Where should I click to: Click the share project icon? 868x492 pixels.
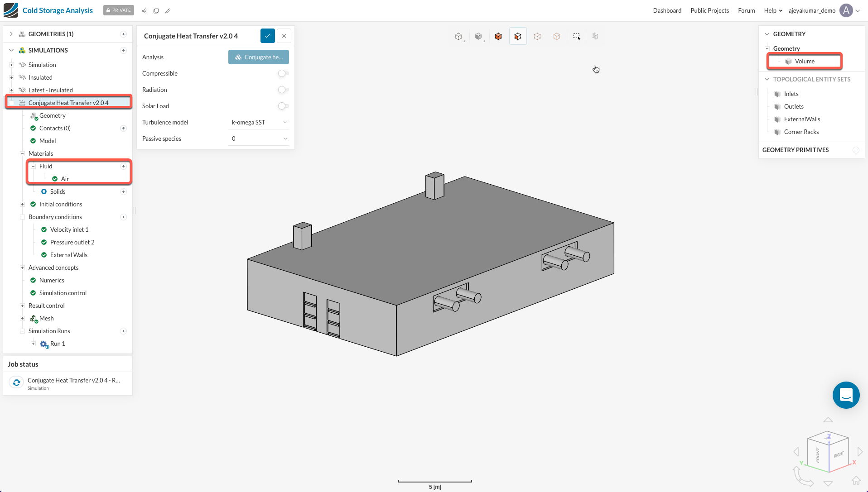click(x=144, y=11)
